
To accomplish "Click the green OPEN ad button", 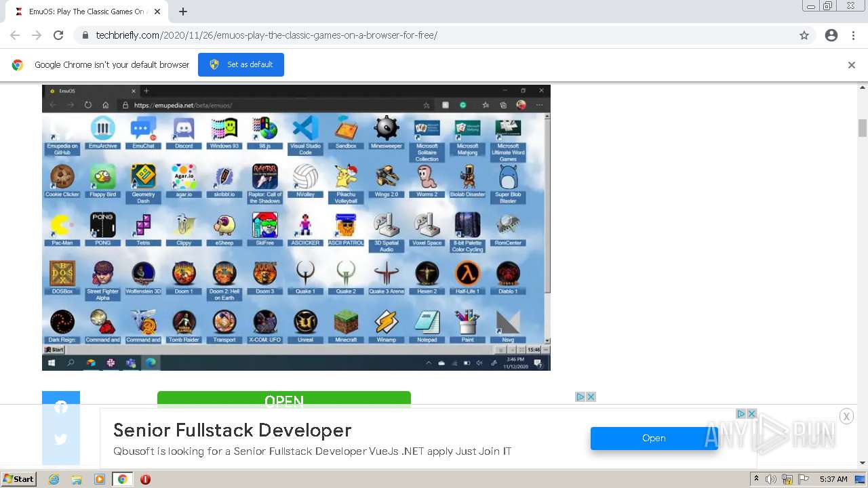I will tap(284, 400).
